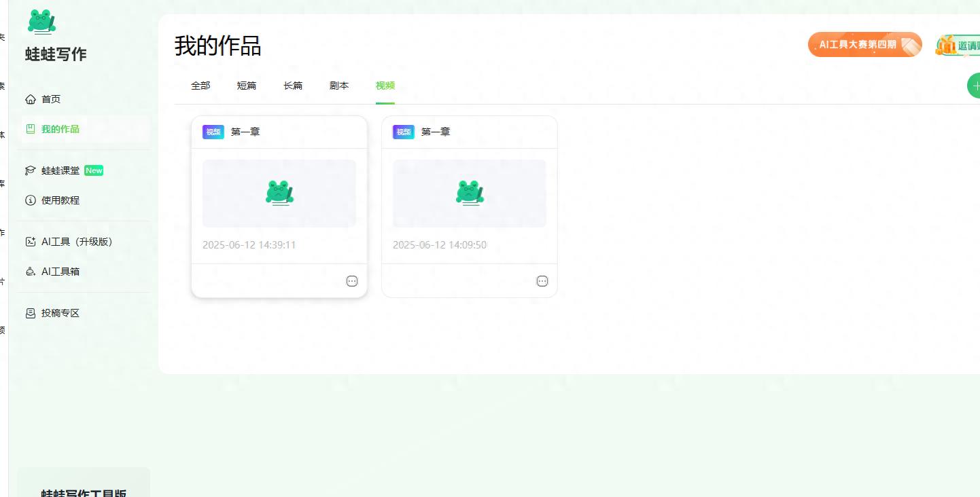
Task: Open the ellipsis menu on the second 第一章 card
Action: 542,281
